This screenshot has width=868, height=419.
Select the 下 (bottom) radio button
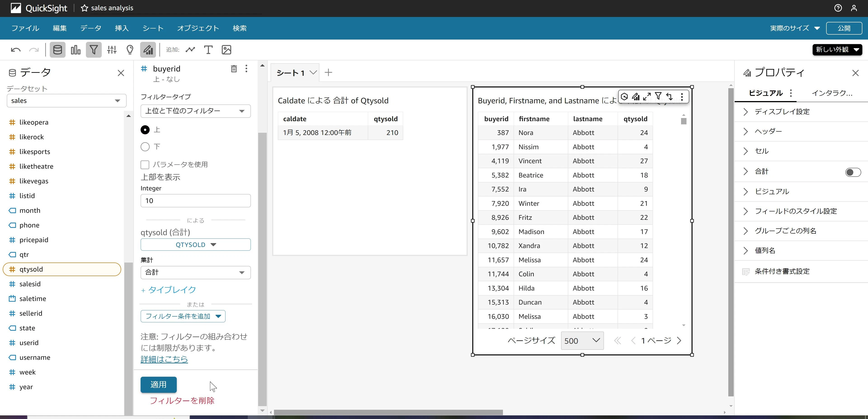click(145, 147)
